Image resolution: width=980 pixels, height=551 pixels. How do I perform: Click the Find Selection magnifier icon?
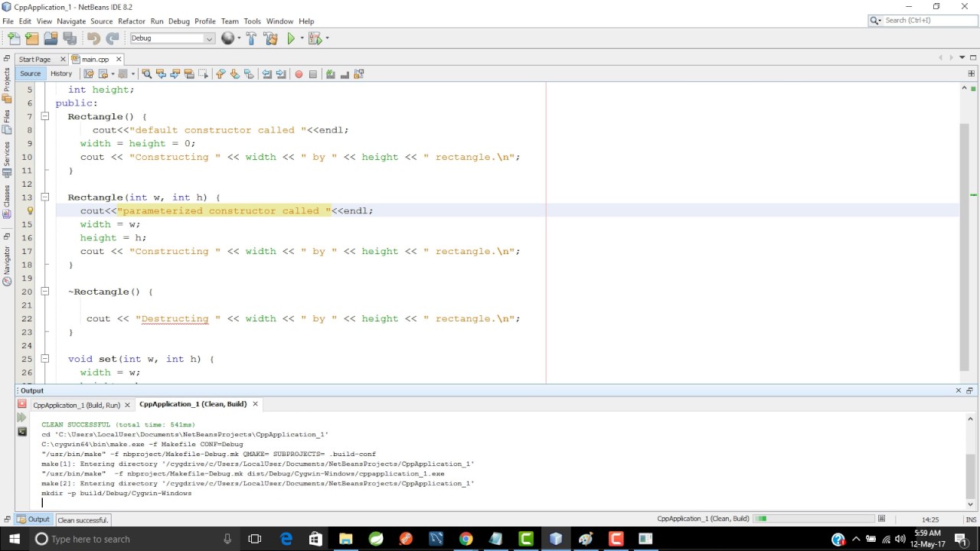(x=146, y=74)
